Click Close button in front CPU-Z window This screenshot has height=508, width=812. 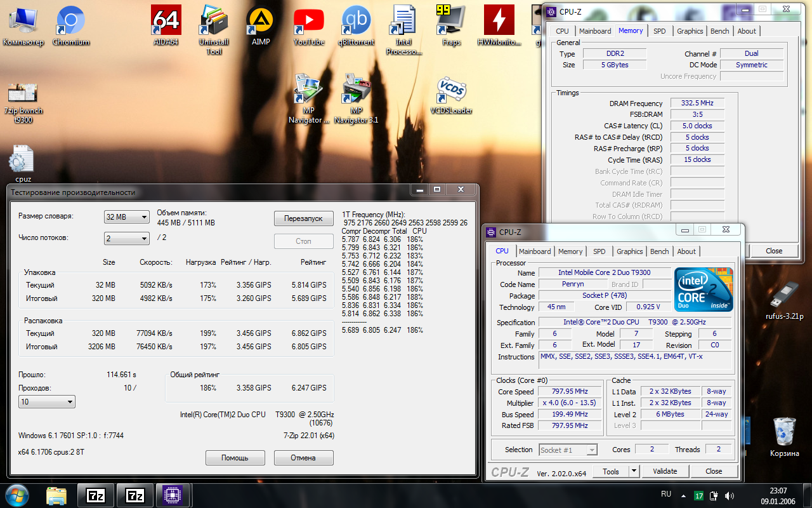pyautogui.click(x=714, y=471)
